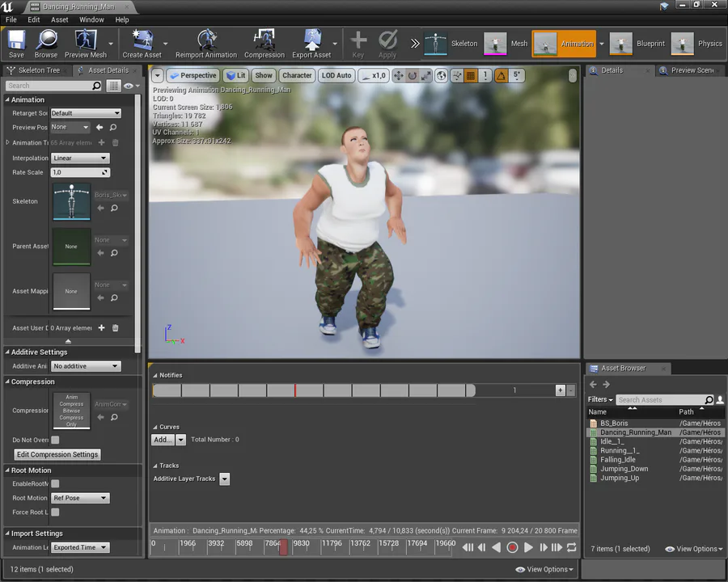Image resolution: width=728 pixels, height=582 pixels.
Task: Open the Window menu
Action: click(x=91, y=19)
